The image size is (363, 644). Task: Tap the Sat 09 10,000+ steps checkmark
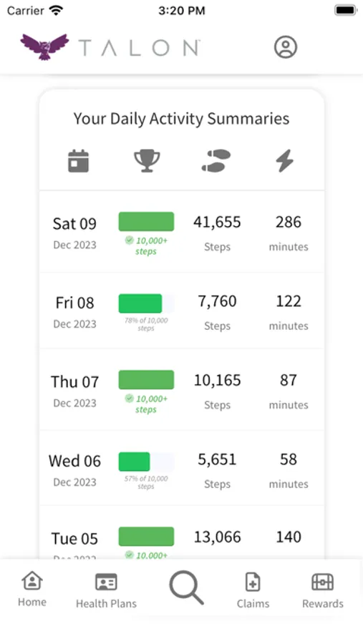129,240
